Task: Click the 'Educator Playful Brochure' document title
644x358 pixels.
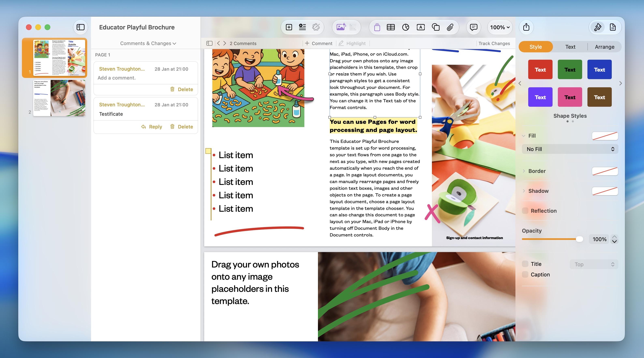Action: 137,27
